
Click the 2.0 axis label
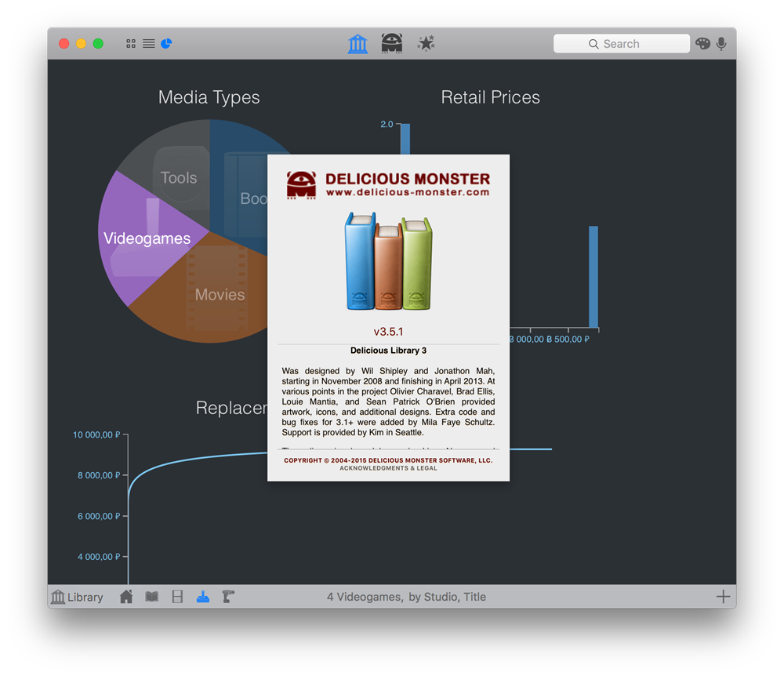click(387, 124)
